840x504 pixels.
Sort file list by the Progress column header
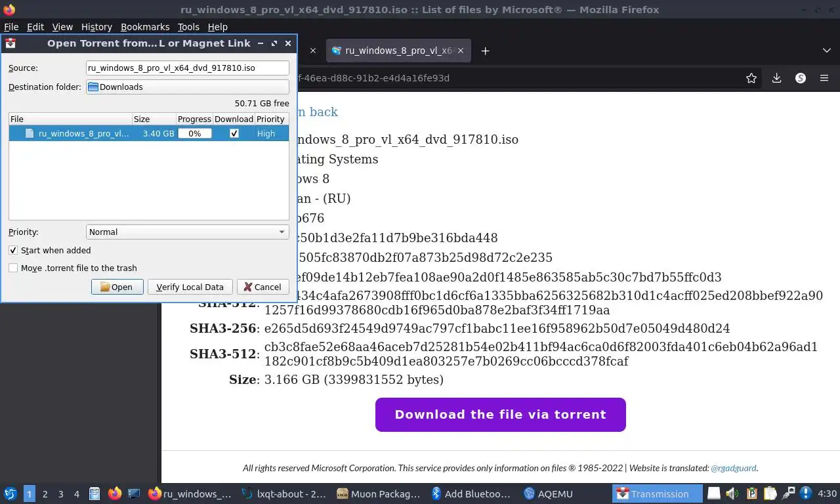(194, 119)
